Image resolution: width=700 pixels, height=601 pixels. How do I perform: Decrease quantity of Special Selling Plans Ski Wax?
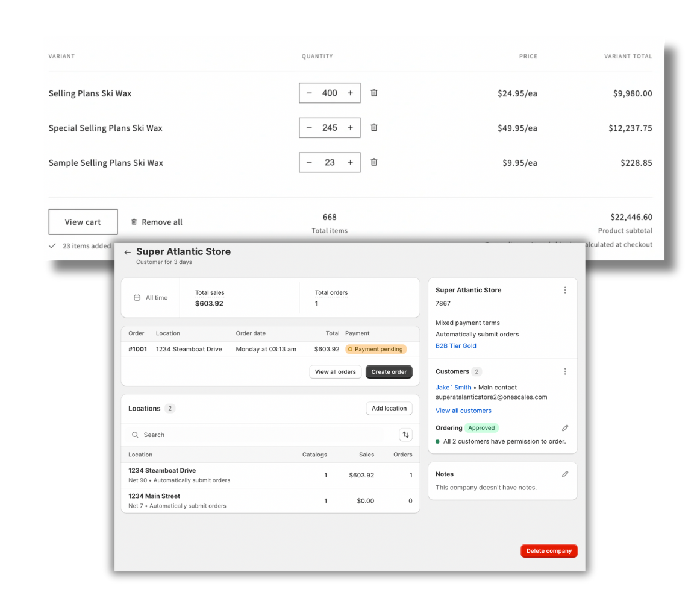point(309,128)
